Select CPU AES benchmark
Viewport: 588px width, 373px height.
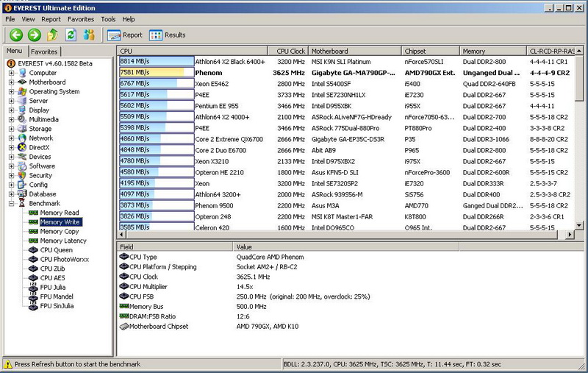[x=52, y=278]
